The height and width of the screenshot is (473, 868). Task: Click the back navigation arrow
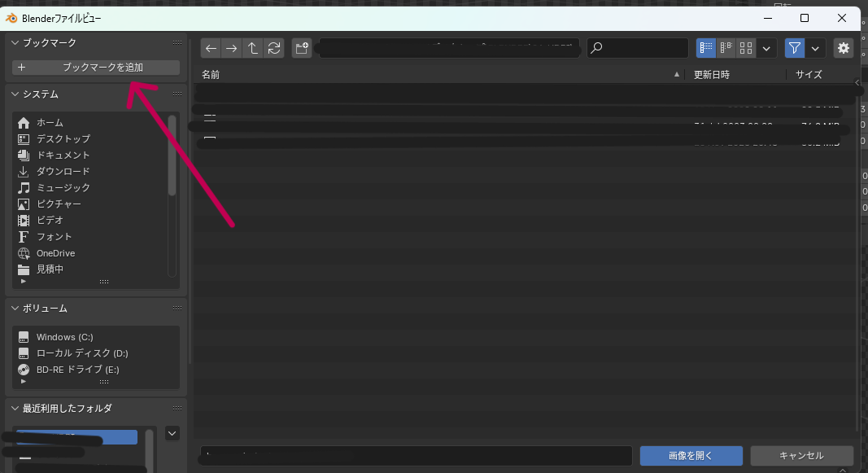pos(212,48)
